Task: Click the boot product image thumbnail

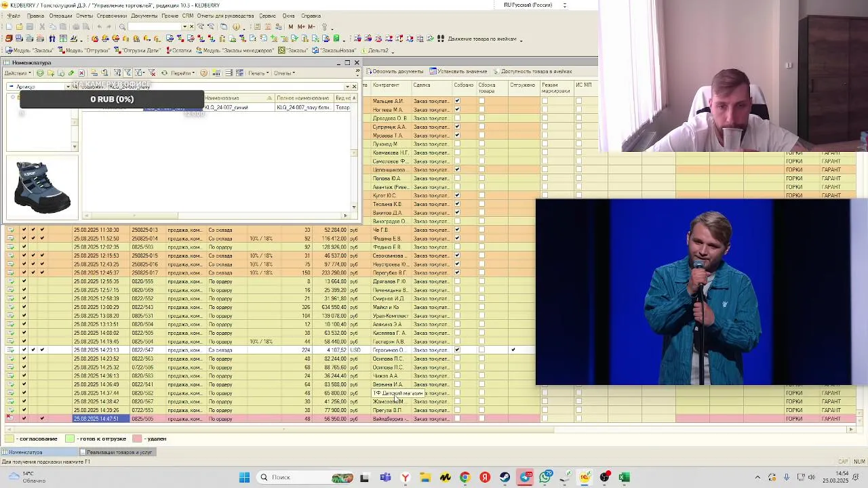Action: point(42,188)
